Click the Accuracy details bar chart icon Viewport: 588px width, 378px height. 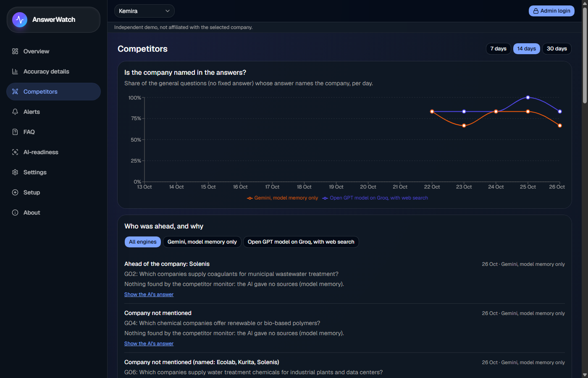pos(15,71)
